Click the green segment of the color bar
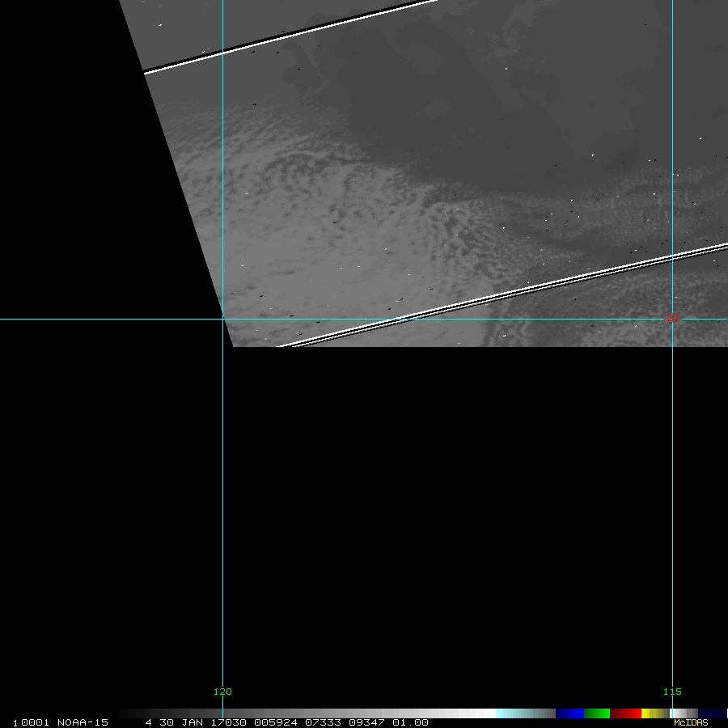Image resolution: width=728 pixels, height=728 pixels. tap(597, 713)
